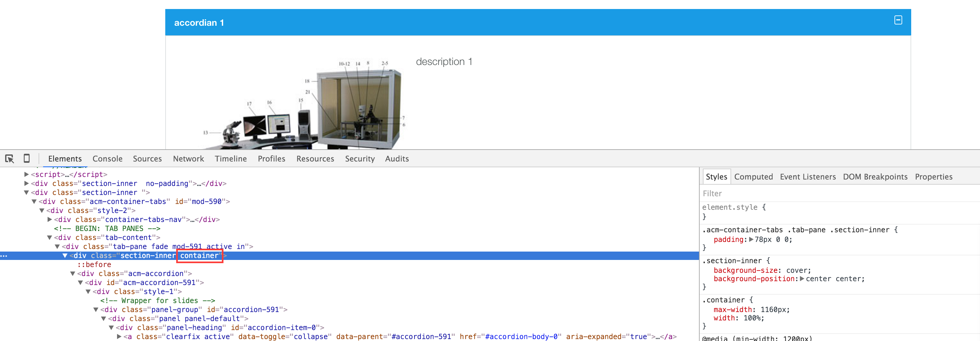This screenshot has height=341, width=980.
Task: Collapse the panel panel-default div
Action: (104, 318)
